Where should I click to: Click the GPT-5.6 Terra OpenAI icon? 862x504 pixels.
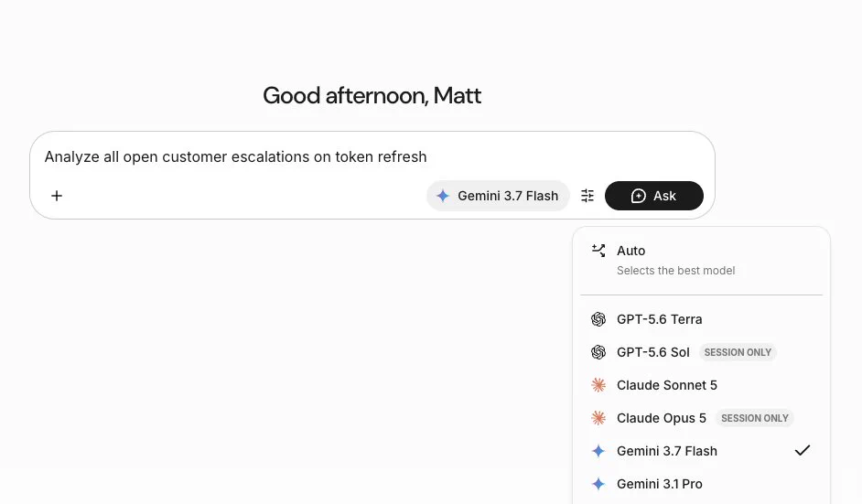[598, 319]
